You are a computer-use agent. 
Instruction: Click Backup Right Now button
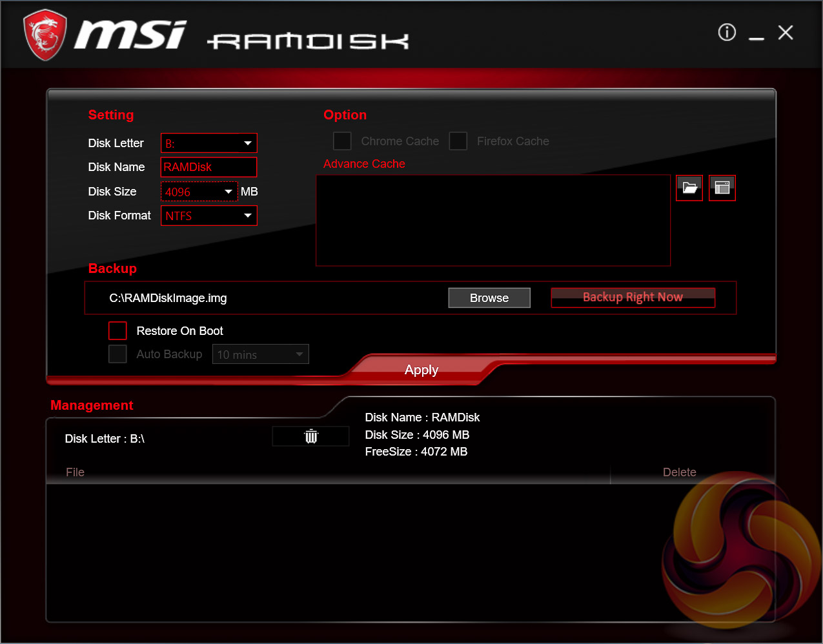pos(633,297)
